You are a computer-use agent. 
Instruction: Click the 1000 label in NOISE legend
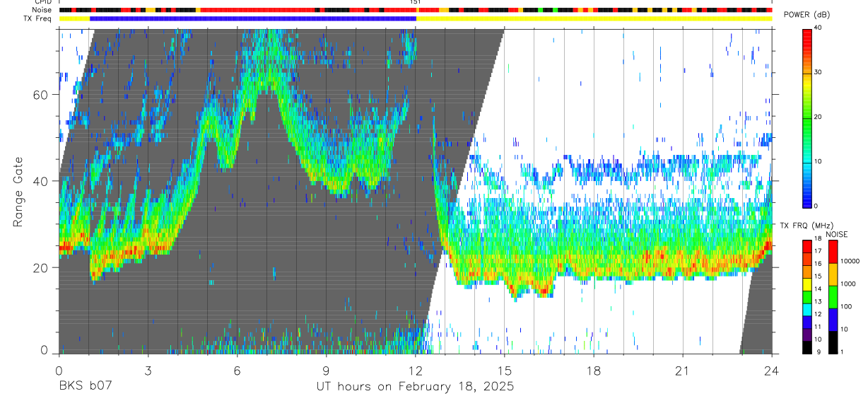click(848, 284)
